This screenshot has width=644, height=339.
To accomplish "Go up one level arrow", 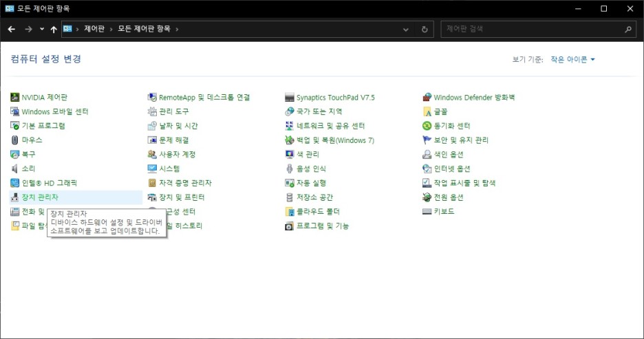I will pos(54,29).
